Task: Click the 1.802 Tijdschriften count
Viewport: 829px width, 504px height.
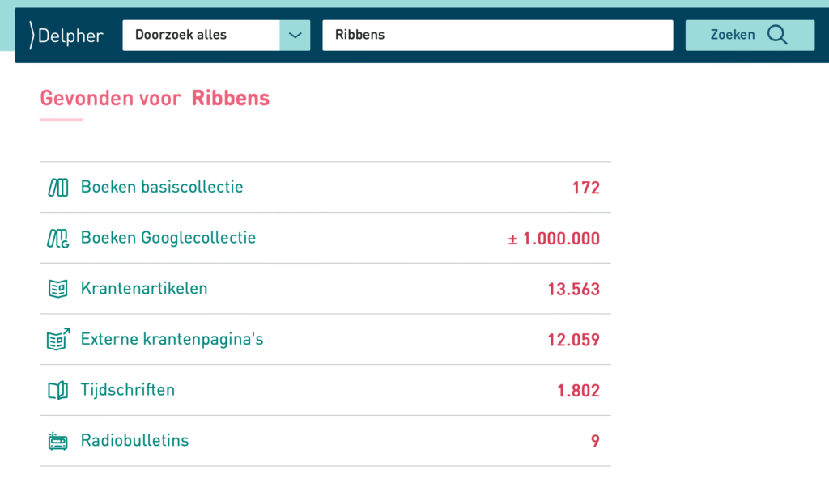Action: pos(578,391)
